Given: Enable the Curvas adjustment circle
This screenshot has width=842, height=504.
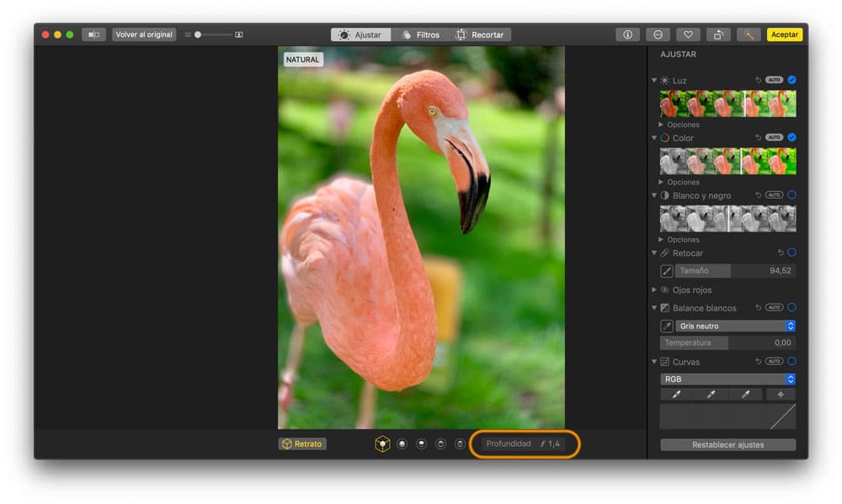Looking at the screenshot, I should (791, 361).
